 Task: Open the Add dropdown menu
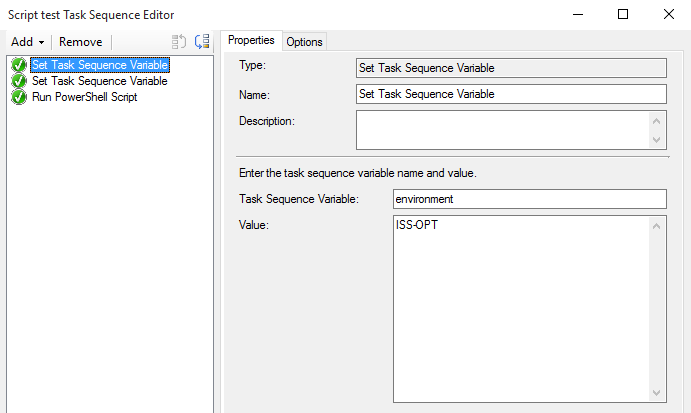tap(27, 42)
